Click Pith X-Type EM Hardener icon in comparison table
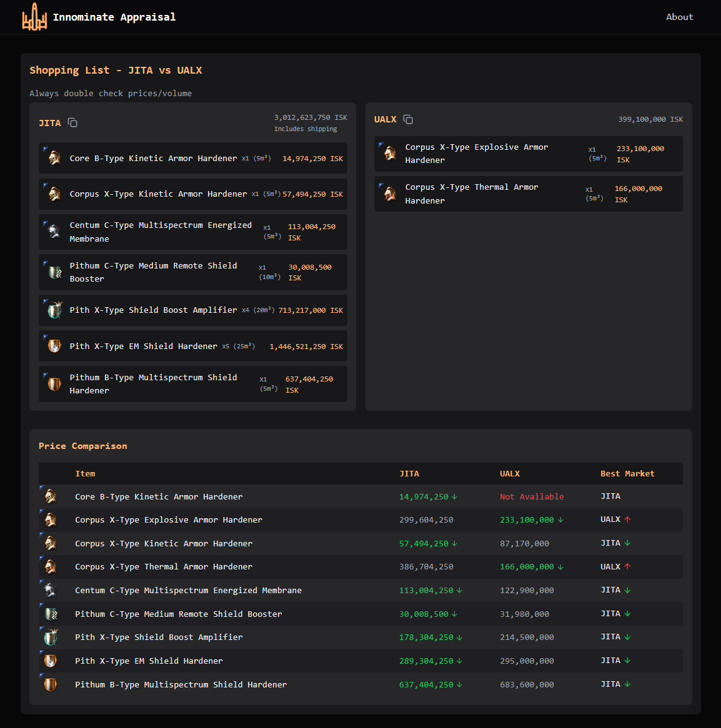This screenshot has height=728, width=721. click(51, 661)
